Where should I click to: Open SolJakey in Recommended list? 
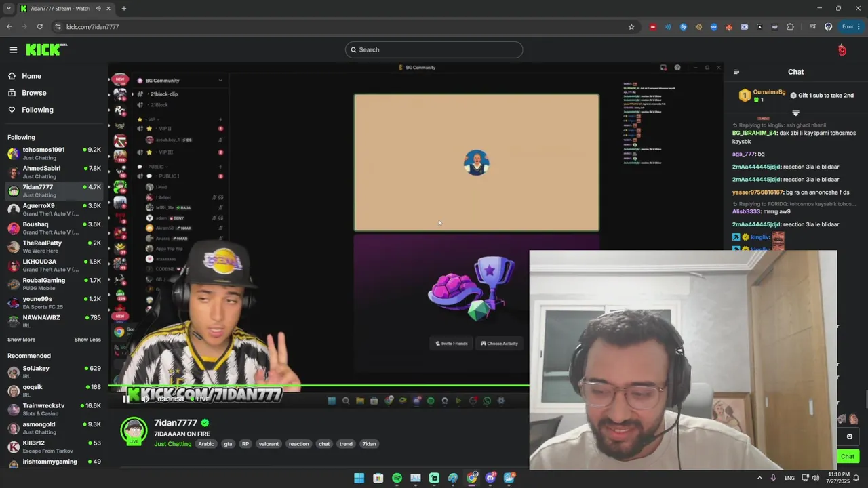tap(54, 372)
